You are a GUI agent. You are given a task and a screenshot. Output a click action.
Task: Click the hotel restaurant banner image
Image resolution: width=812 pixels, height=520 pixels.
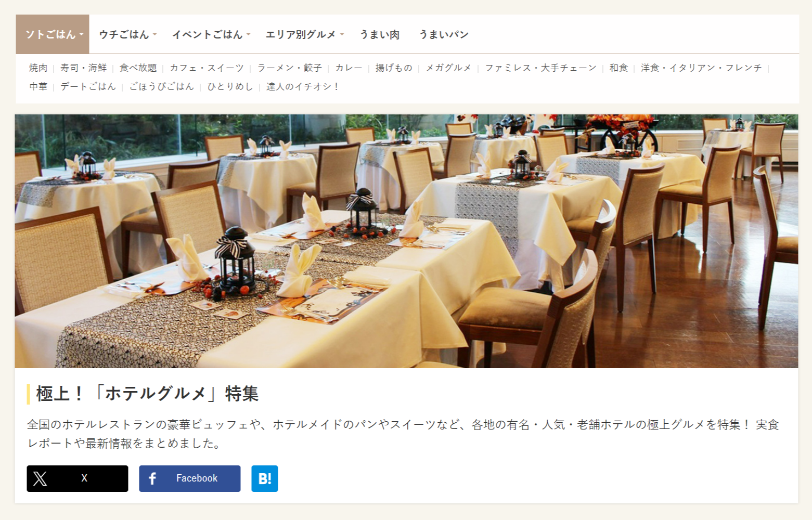(406, 241)
